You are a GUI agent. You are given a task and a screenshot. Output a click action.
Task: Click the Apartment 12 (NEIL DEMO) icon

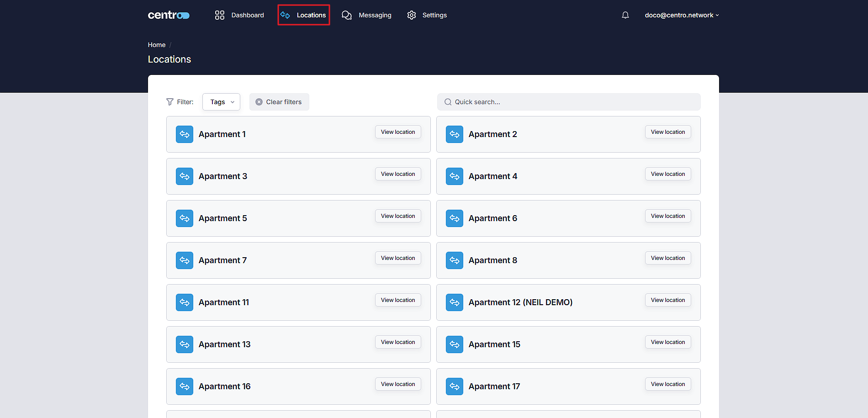pyautogui.click(x=455, y=302)
